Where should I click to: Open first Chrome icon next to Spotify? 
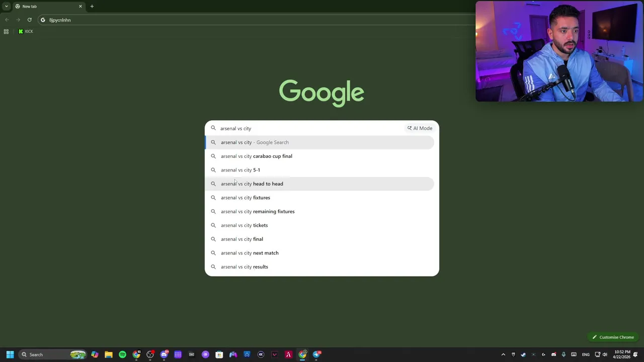click(136, 354)
